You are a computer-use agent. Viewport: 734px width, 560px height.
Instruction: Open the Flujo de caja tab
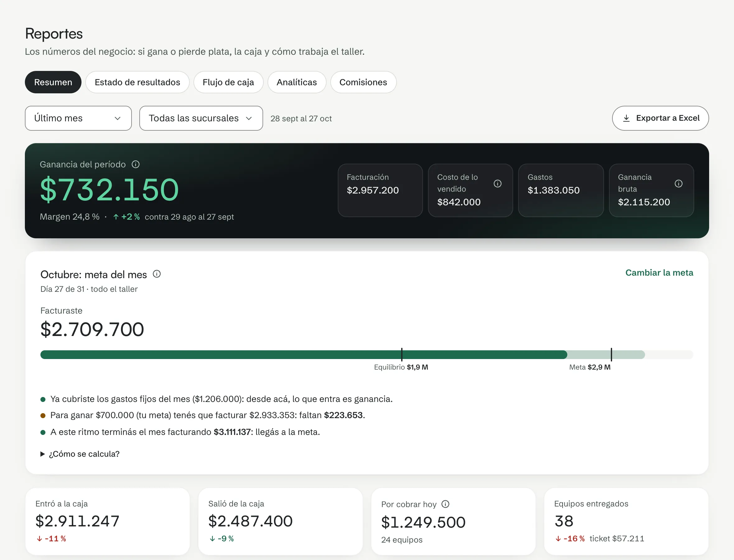click(228, 82)
